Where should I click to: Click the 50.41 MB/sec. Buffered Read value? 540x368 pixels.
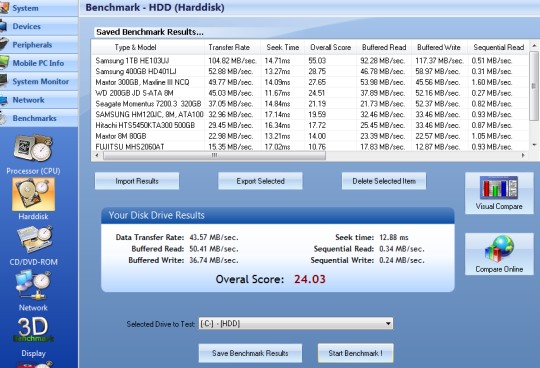214,249
